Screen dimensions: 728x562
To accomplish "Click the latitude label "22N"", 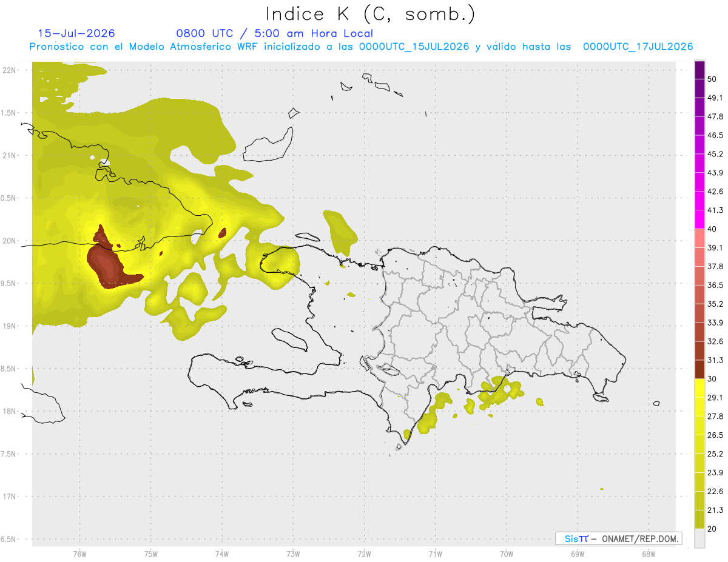I will point(10,70).
